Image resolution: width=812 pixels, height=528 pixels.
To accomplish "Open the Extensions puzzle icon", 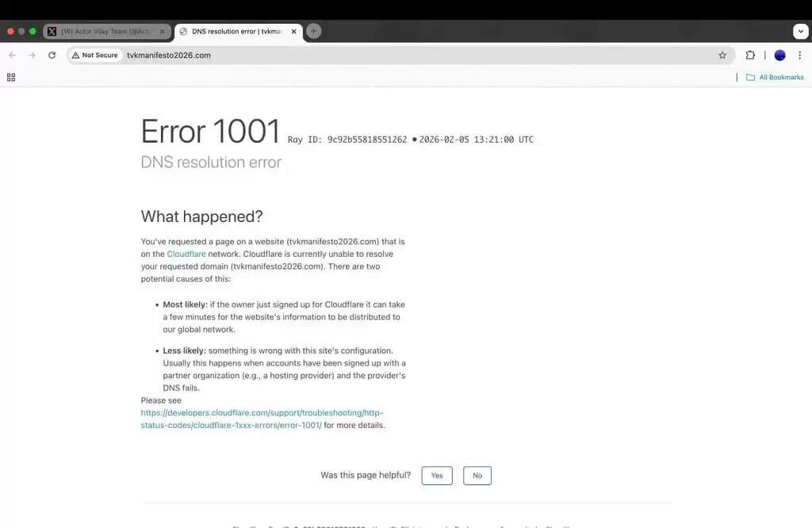I will tap(750, 55).
